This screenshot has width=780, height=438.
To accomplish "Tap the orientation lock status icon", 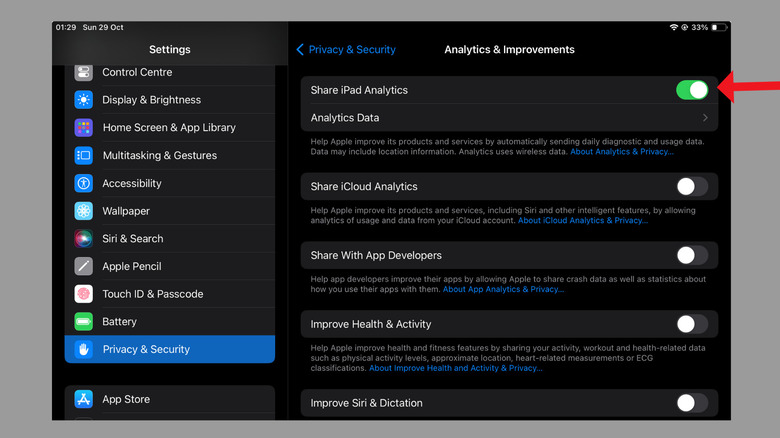I will [684, 27].
